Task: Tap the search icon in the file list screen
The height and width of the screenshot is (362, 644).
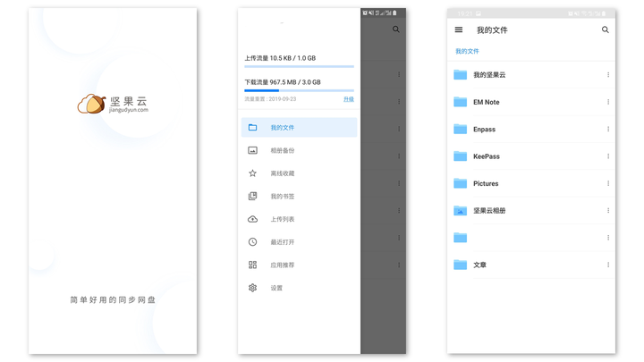Action: [605, 29]
